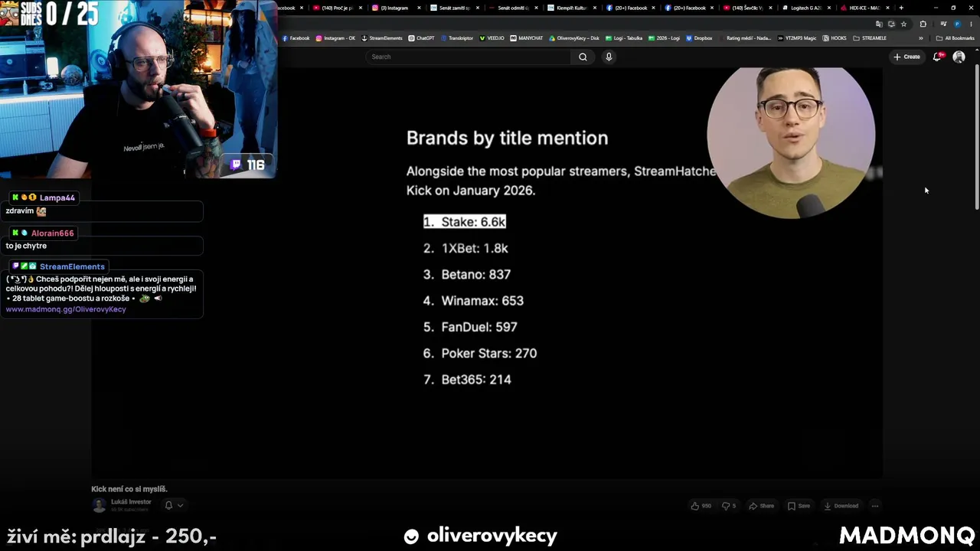Open the Facebook bookmark
The image size is (980, 551).
pos(296,38)
